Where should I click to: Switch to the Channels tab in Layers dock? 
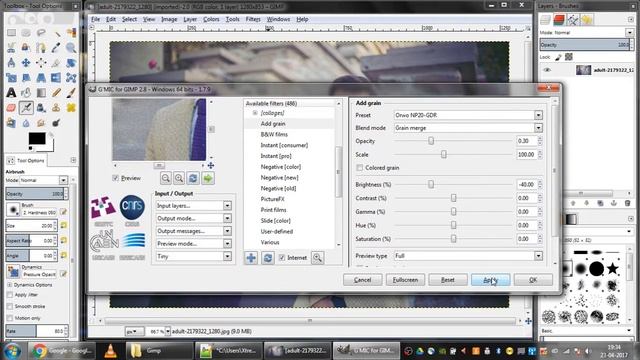(559, 20)
